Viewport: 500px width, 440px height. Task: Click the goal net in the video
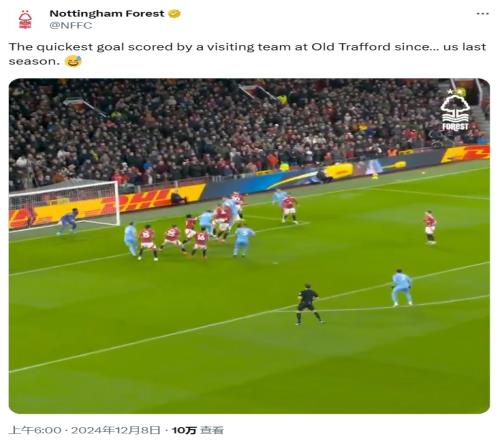pyautogui.click(x=64, y=206)
